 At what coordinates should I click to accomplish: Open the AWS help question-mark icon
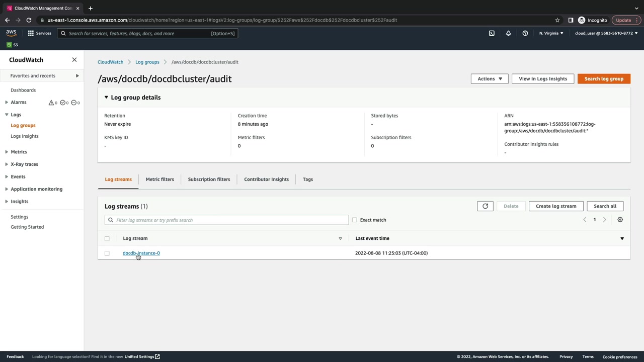click(525, 33)
